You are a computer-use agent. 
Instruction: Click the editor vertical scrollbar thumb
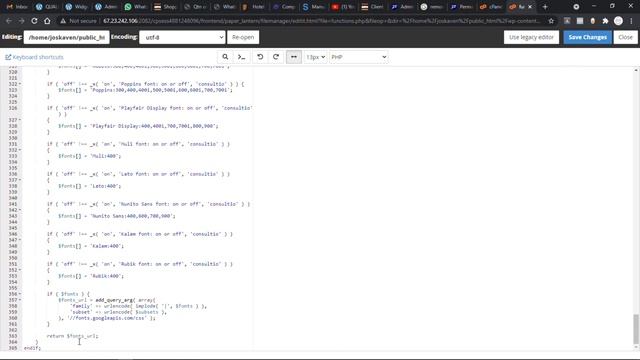(x=636, y=329)
